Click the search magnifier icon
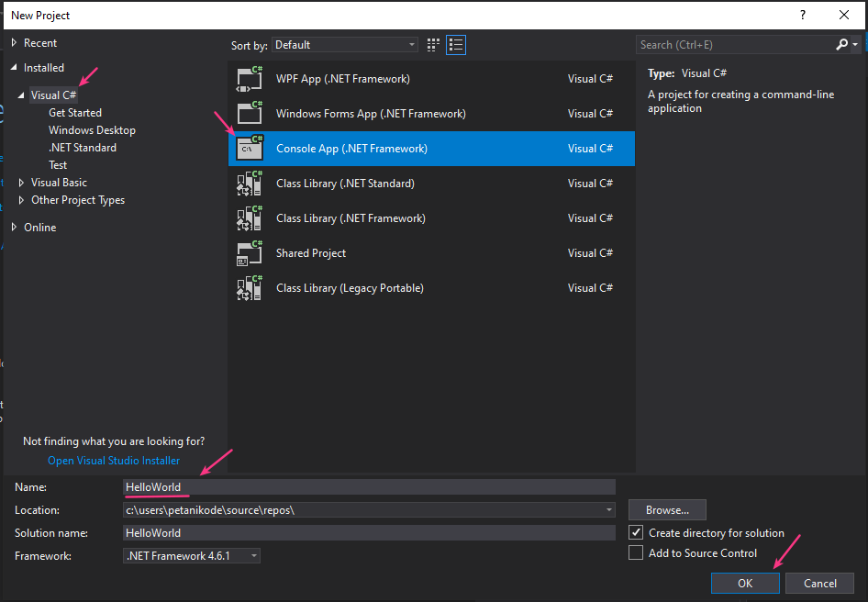 842,44
